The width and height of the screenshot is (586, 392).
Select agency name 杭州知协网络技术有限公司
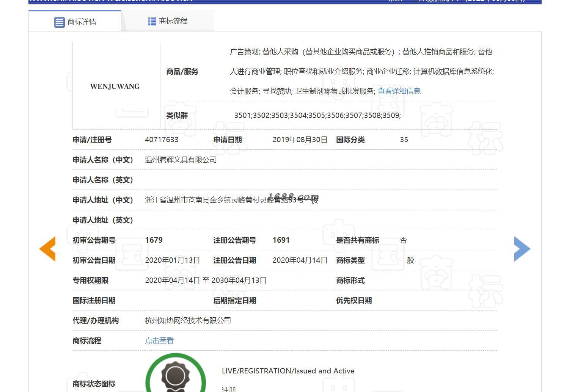point(188,320)
